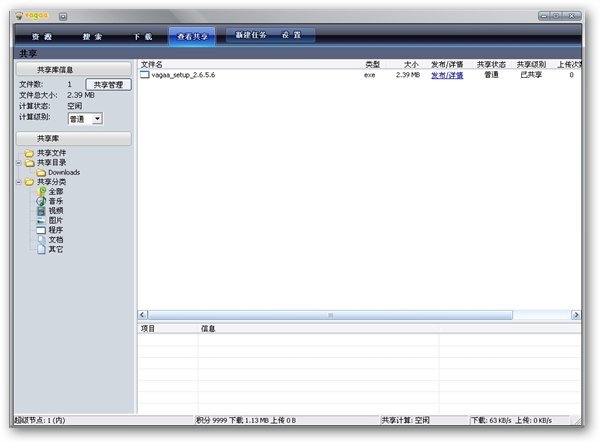Collapse the 共享目录 tree node

18,163
